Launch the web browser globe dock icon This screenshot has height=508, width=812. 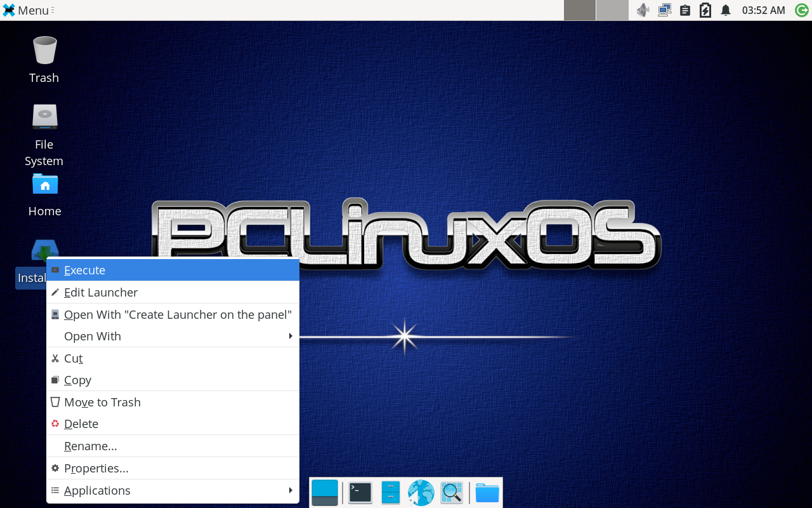point(421,493)
